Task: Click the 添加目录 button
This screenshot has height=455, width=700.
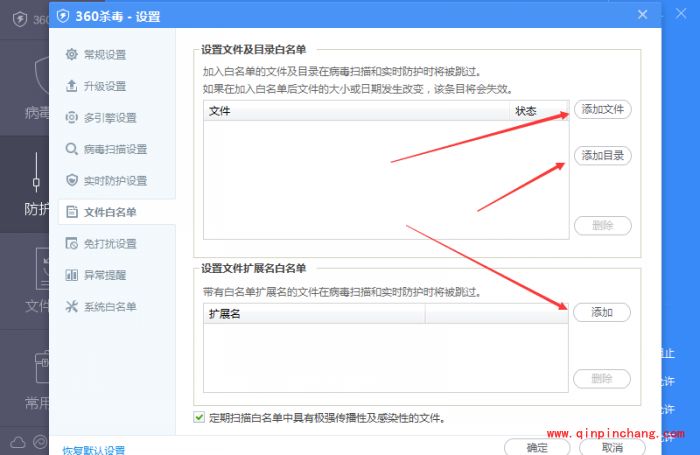Action: [x=603, y=155]
